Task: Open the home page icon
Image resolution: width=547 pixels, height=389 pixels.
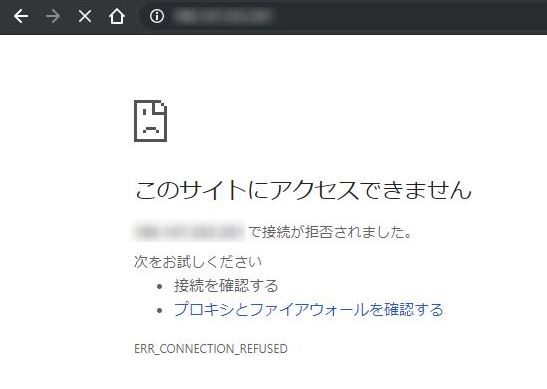Action: pos(117,16)
